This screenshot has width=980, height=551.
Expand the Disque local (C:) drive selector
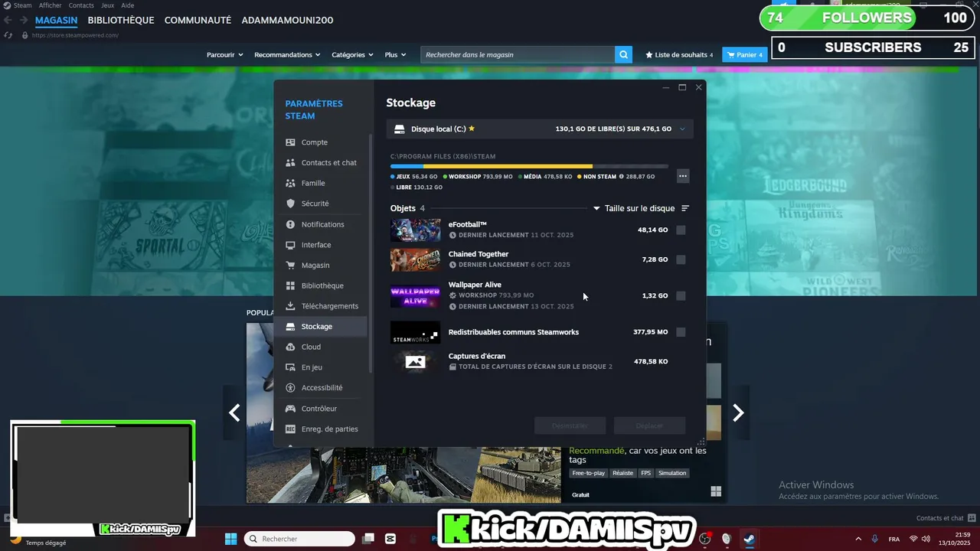540,129
